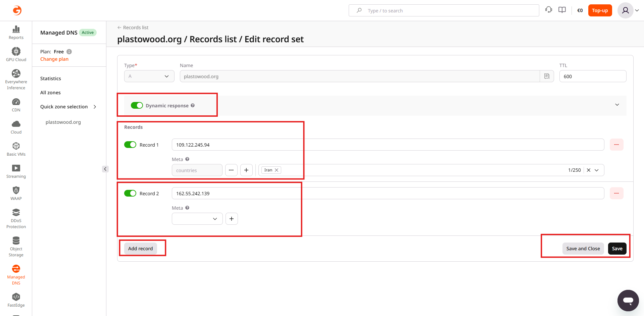This screenshot has height=316, width=644.
Task: Select All zones in the DNS menu
Action: (50, 93)
